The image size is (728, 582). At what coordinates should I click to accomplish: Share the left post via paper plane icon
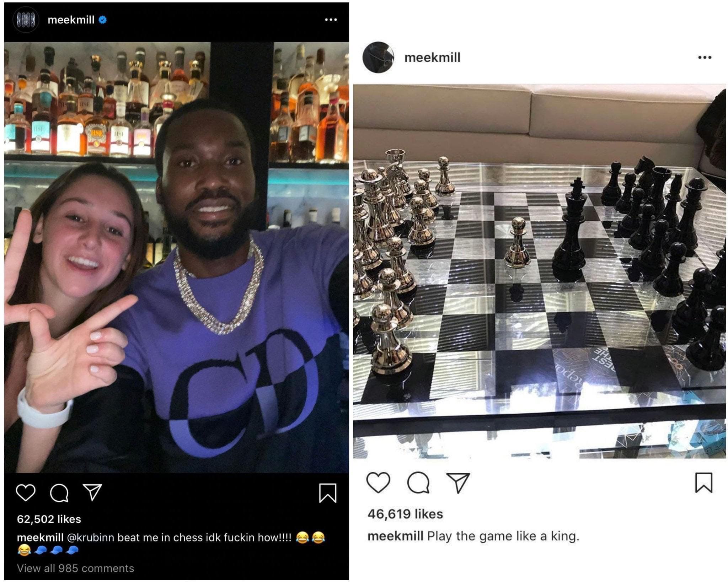(92, 492)
